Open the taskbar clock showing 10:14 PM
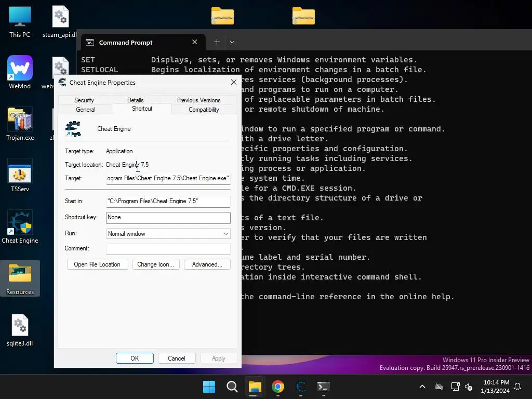The height and width of the screenshot is (399, 532). [495, 387]
